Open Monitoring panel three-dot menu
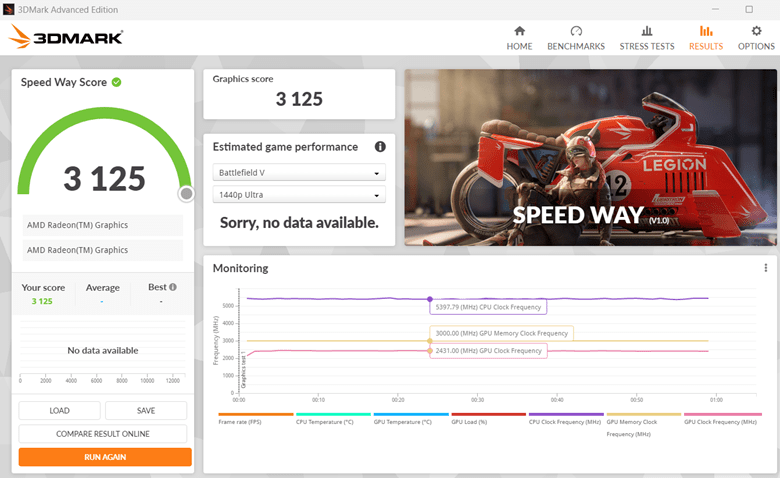 [x=765, y=268]
